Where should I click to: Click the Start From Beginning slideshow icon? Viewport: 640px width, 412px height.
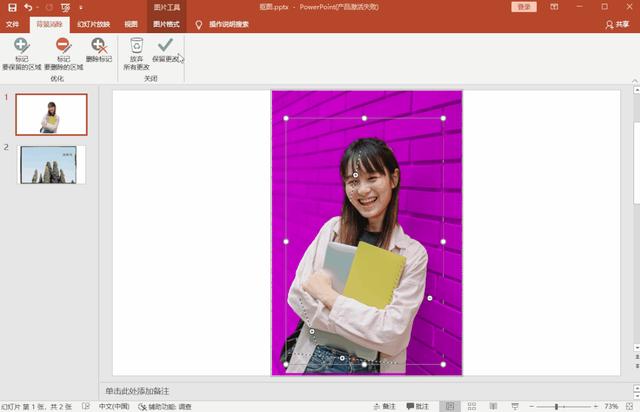[65, 8]
